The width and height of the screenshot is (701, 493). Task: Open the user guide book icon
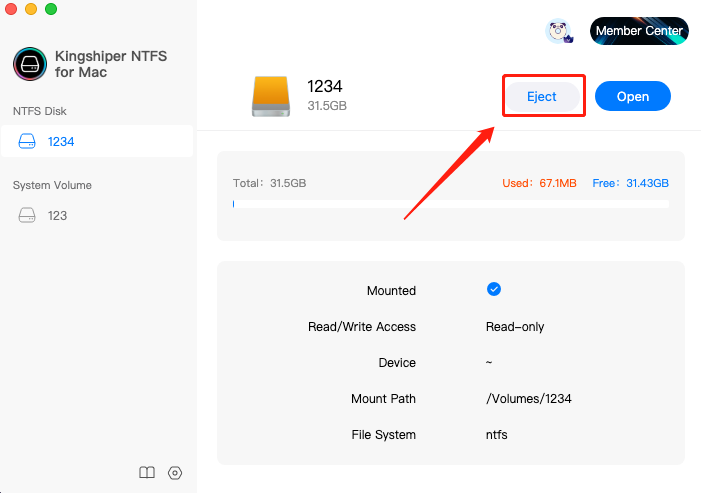[x=147, y=472]
